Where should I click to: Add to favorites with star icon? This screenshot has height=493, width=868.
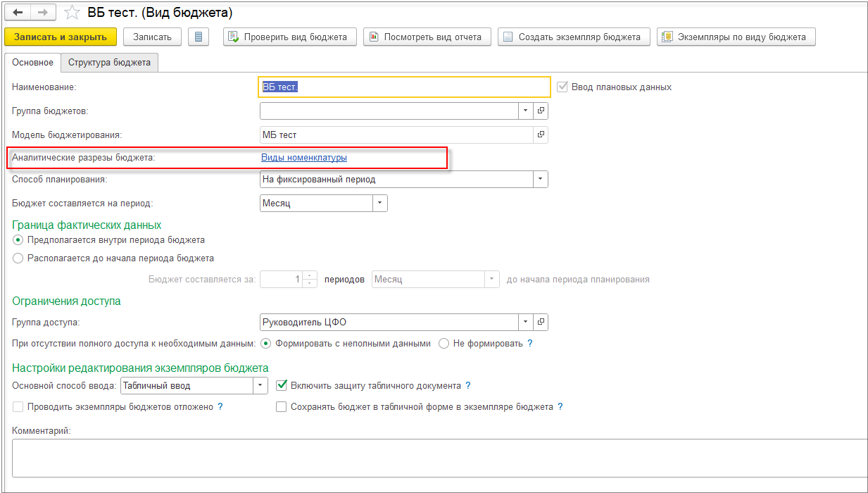(x=71, y=13)
